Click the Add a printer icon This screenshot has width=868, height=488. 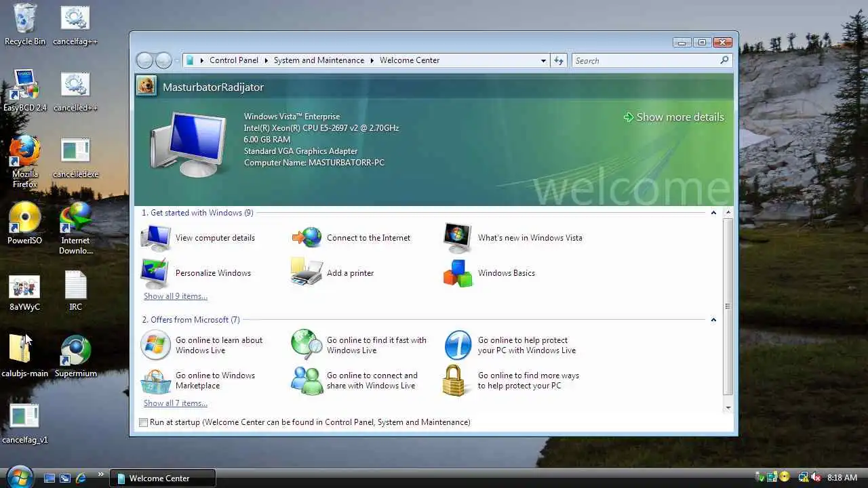pyautogui.click(x=307, y=273)
